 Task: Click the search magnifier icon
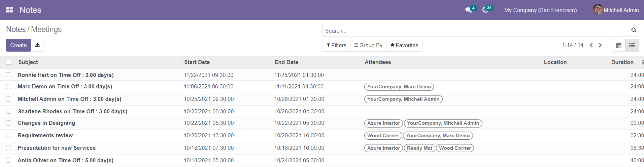coord(634,30)
